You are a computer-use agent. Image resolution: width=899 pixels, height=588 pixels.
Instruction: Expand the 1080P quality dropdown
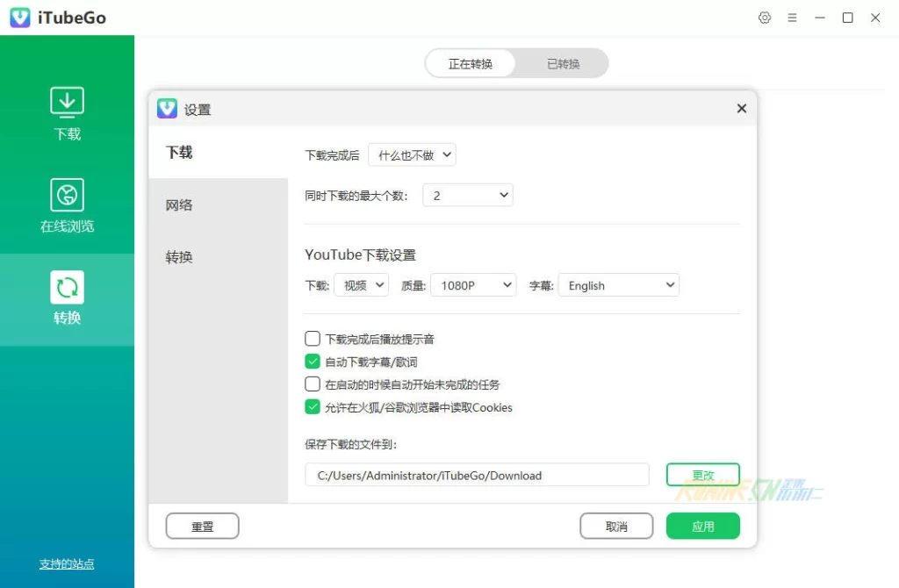click(x=472, y=285)
